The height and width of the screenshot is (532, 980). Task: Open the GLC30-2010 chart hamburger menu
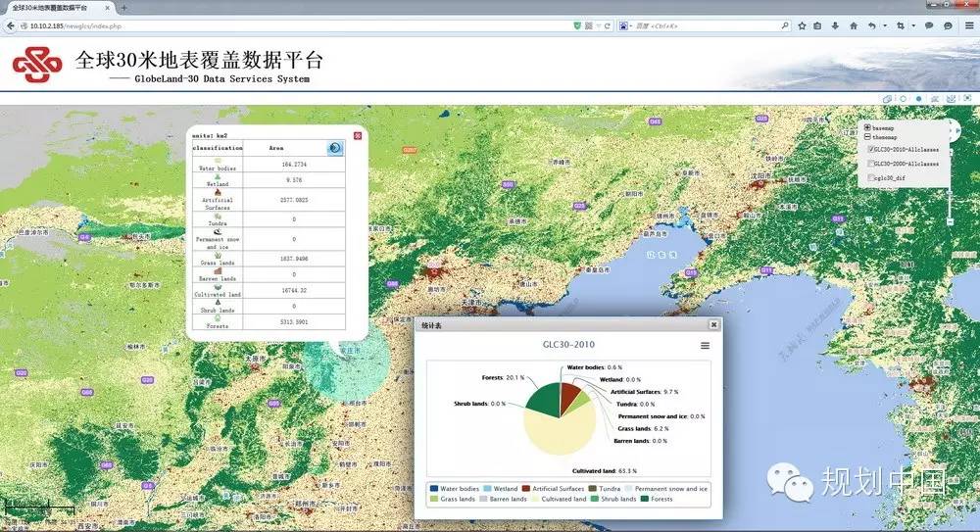705,346
